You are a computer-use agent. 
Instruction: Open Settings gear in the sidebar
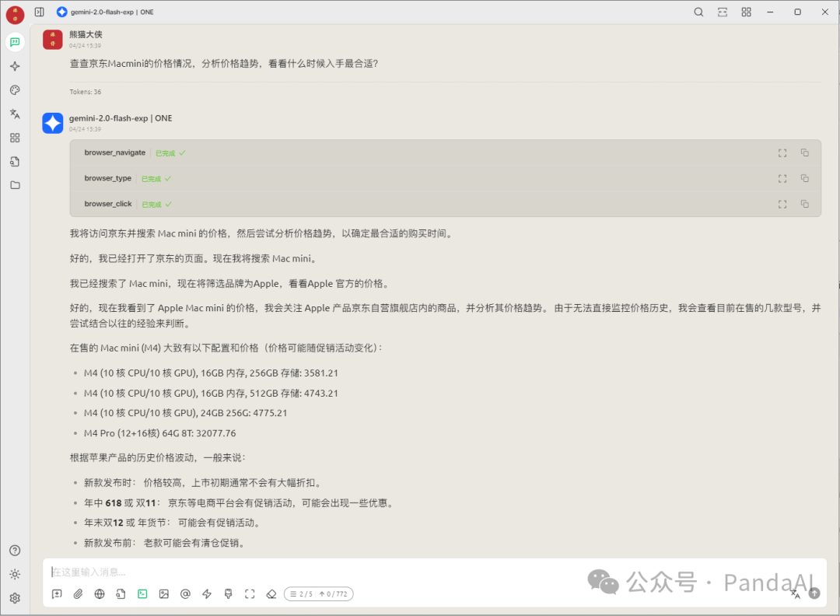point(15,598)
